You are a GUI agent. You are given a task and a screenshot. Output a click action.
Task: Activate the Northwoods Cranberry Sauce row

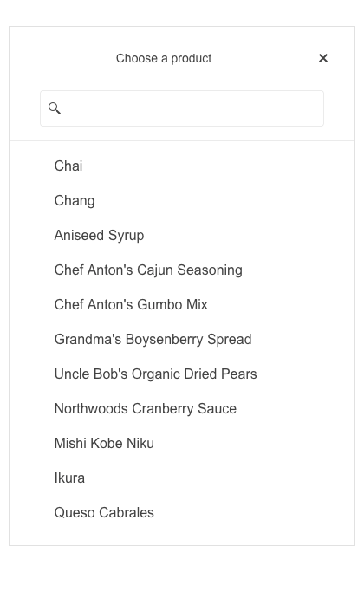click(182, 409)
